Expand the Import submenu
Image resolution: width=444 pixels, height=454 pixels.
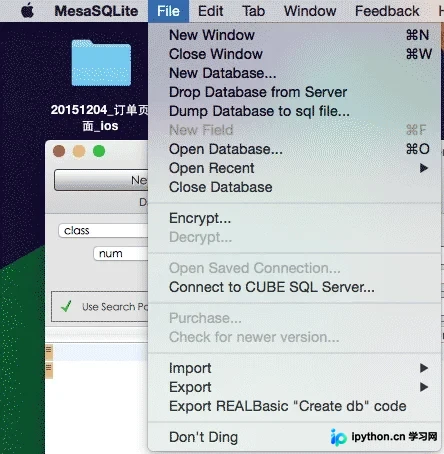295,368
